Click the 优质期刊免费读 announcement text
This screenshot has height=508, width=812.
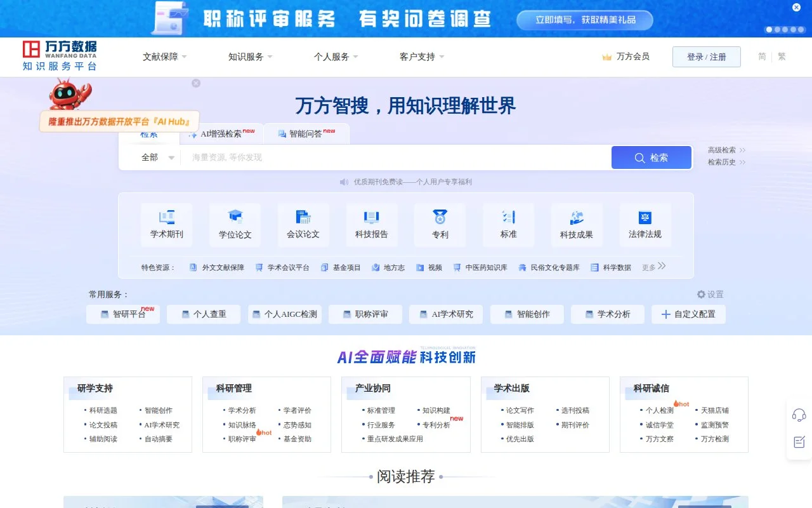413,182
